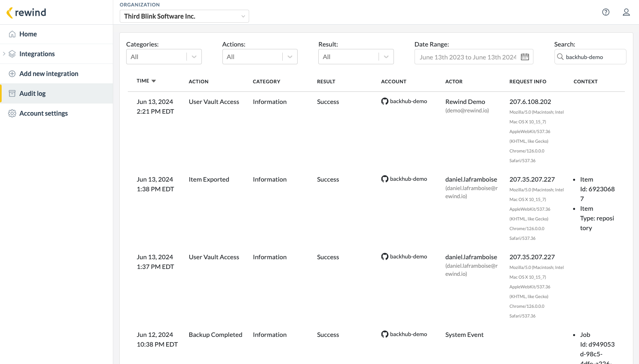Viewport: 639px width, 364px height.
Task: Click 'Jun 12, 2024' timestamp
Action: (155, 334)
